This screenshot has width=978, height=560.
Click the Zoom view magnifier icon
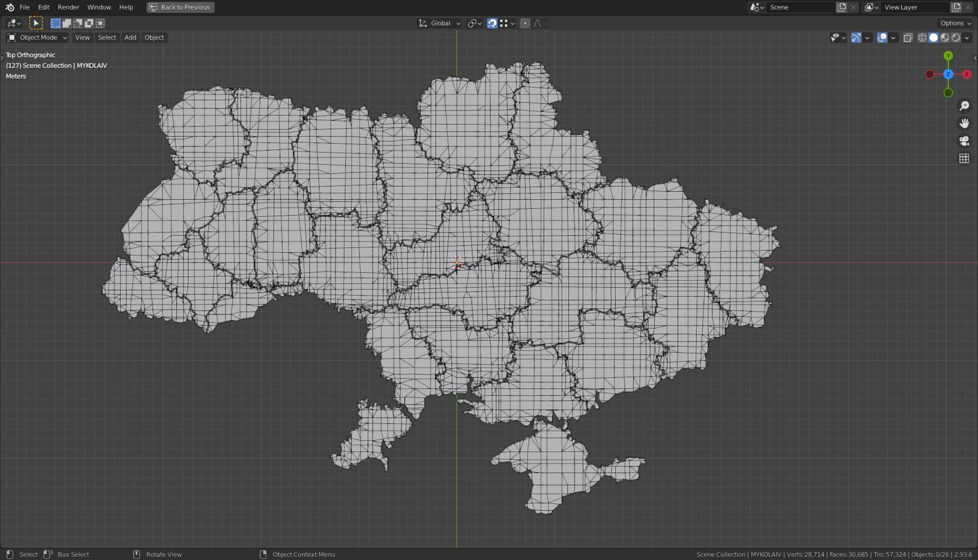point(964,106)
